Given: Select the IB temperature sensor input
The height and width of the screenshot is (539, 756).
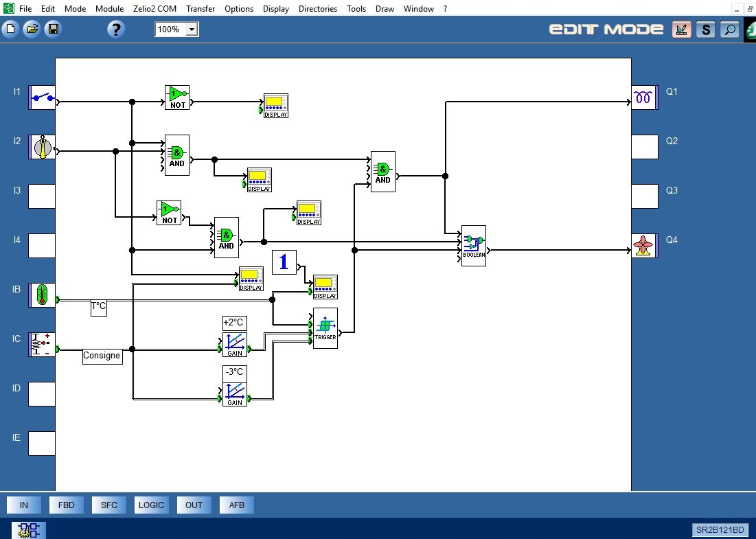Looking at the screenshot, I should [x=43, y=295].
